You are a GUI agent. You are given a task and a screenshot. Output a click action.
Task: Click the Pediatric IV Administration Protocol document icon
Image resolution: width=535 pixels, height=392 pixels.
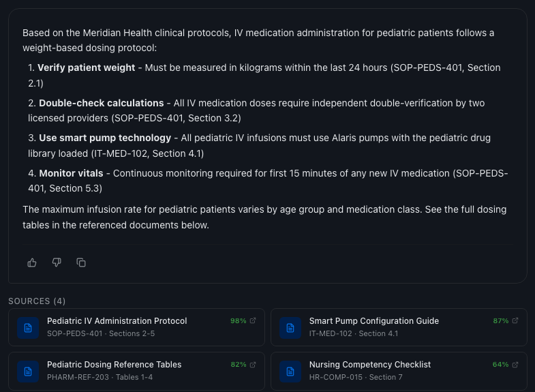point(28,327)
